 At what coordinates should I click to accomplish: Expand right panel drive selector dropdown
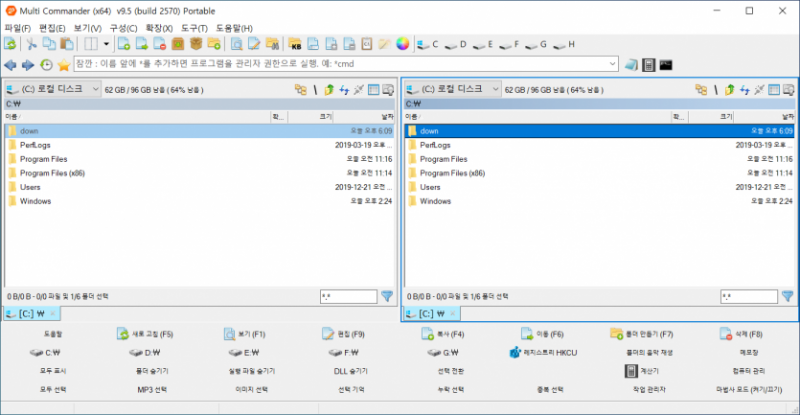pos(495,89)
